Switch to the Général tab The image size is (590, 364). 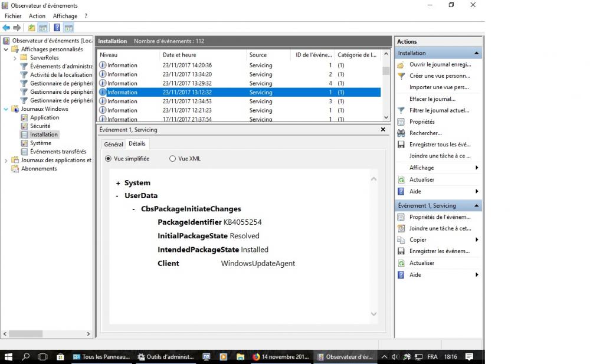(113, 144)
